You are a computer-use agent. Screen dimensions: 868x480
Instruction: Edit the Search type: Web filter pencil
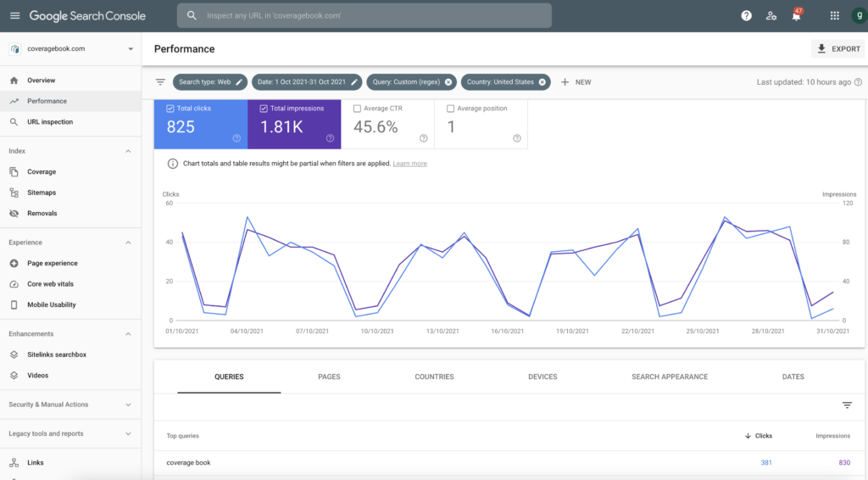239,82
